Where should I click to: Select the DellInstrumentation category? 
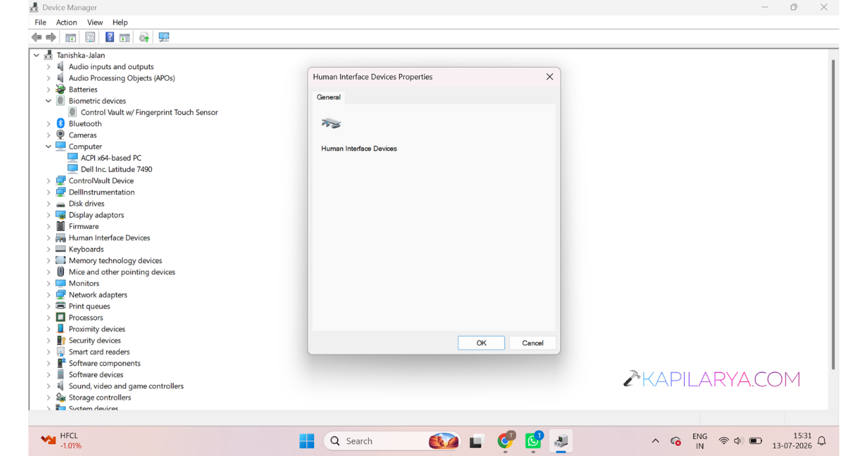tap(102, 192)
